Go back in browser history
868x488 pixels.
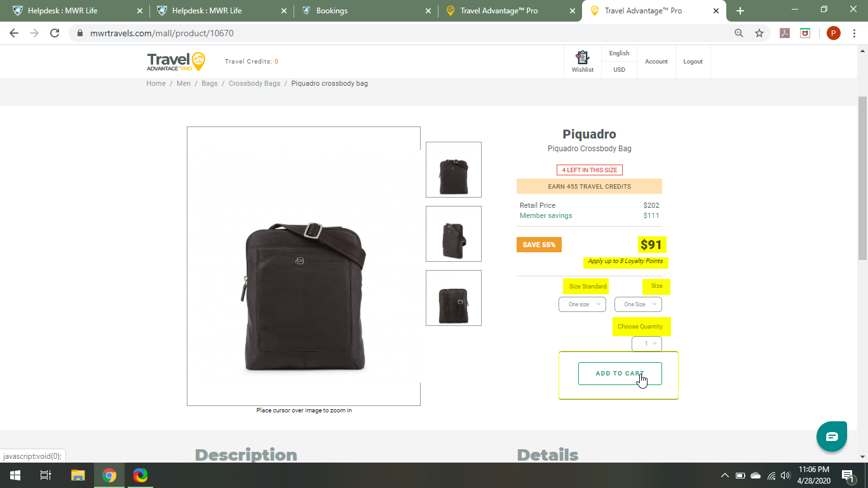14,33
